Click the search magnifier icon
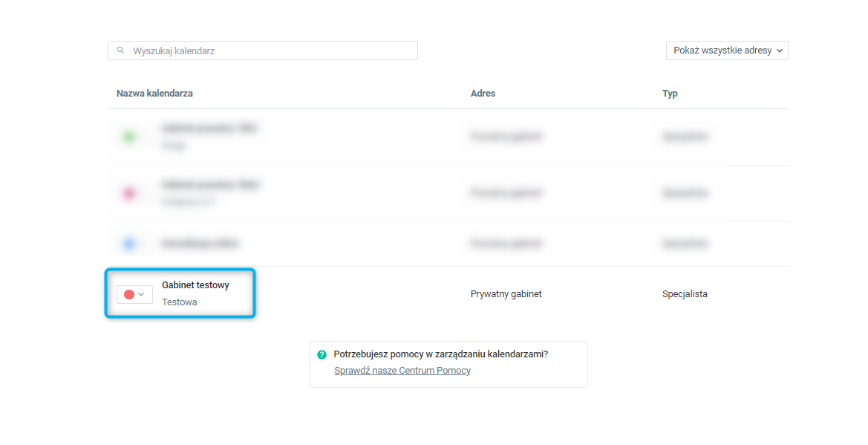 click(120, 50)
